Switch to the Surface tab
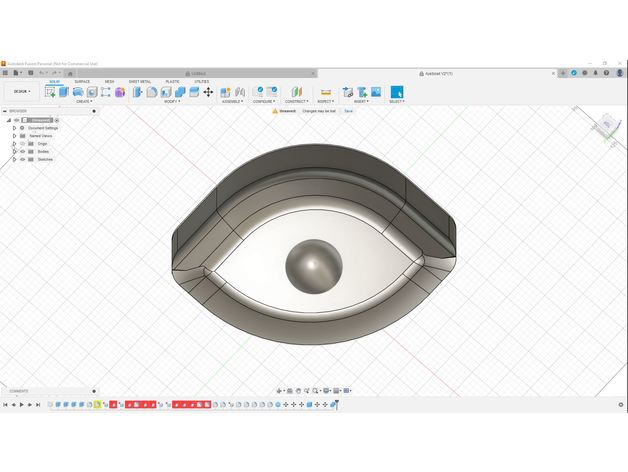628x472 pixels. click(x=82, y=81)
